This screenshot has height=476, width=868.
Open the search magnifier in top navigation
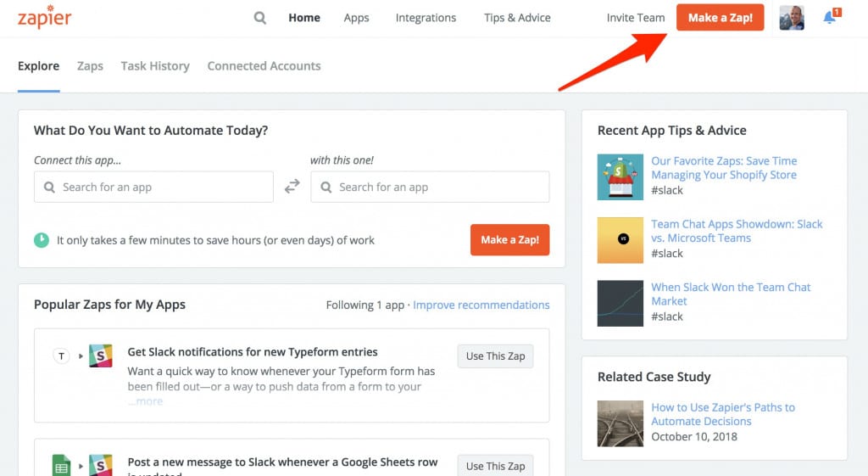click(x=260, y=18)
